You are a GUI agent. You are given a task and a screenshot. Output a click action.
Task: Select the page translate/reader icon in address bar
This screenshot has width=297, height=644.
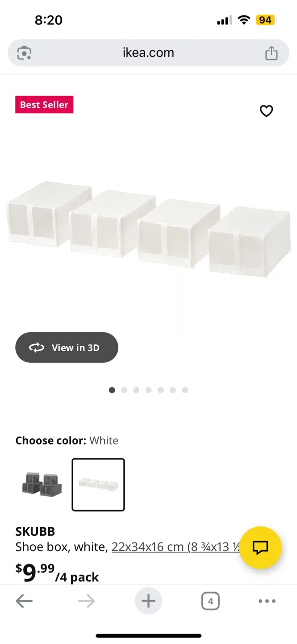(x=24, y=52)
